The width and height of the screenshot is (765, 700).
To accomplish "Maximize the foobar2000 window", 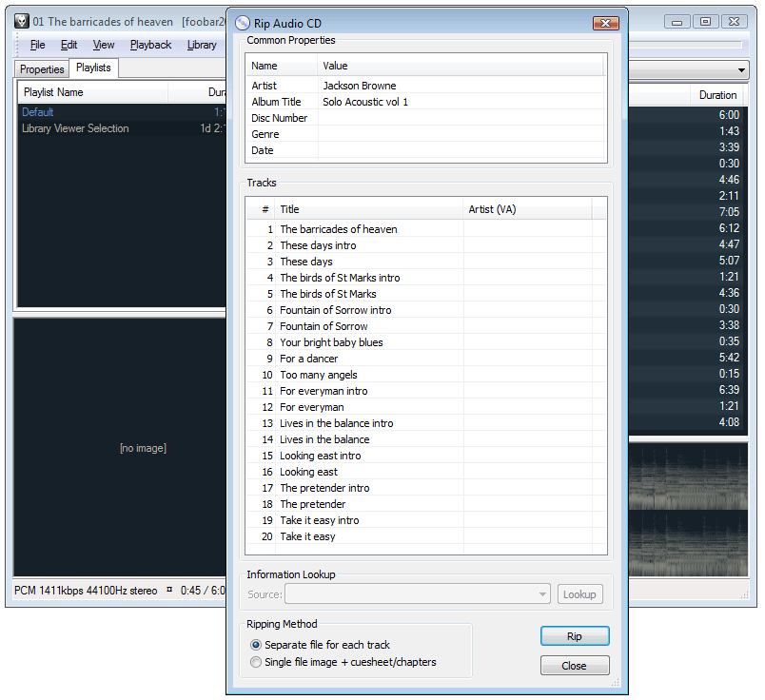I will [x=705, y=22].
